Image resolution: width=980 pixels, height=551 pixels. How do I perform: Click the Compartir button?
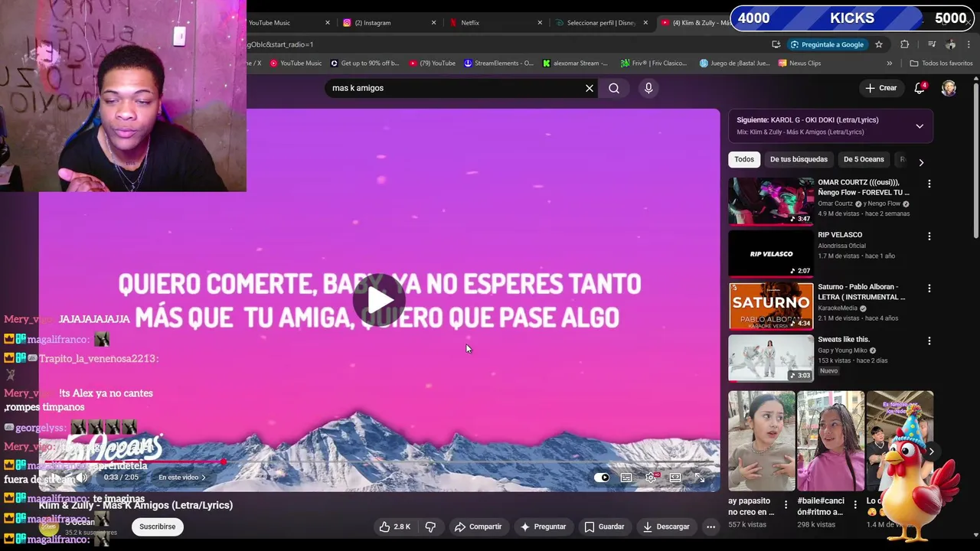[478, 527]
